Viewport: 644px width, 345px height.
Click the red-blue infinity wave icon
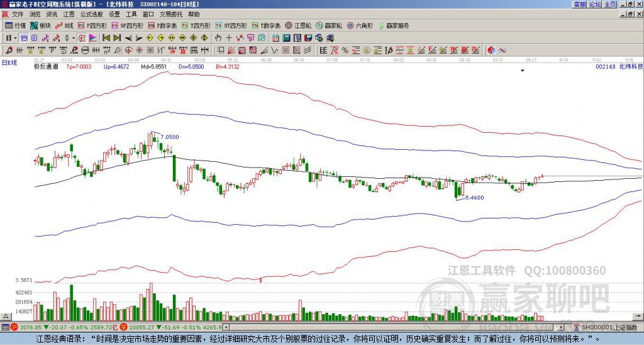[x=502, y=50]
